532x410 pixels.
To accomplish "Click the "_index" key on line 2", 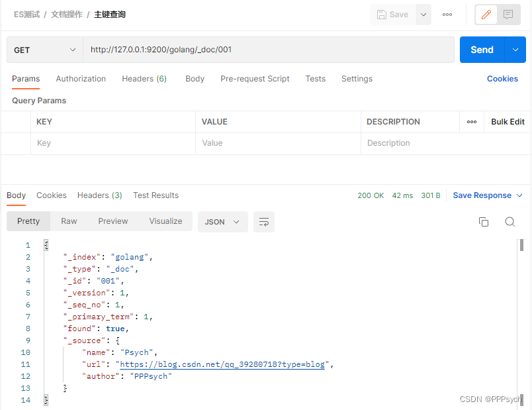I will [x=82, y=257].
